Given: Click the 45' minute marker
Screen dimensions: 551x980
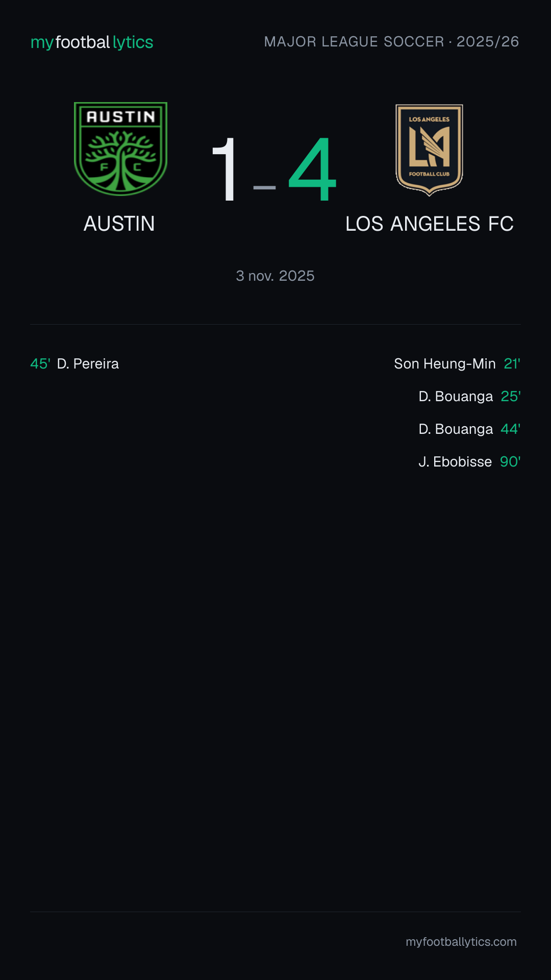Looking at the screenshot, I should [x=40, y=363].
